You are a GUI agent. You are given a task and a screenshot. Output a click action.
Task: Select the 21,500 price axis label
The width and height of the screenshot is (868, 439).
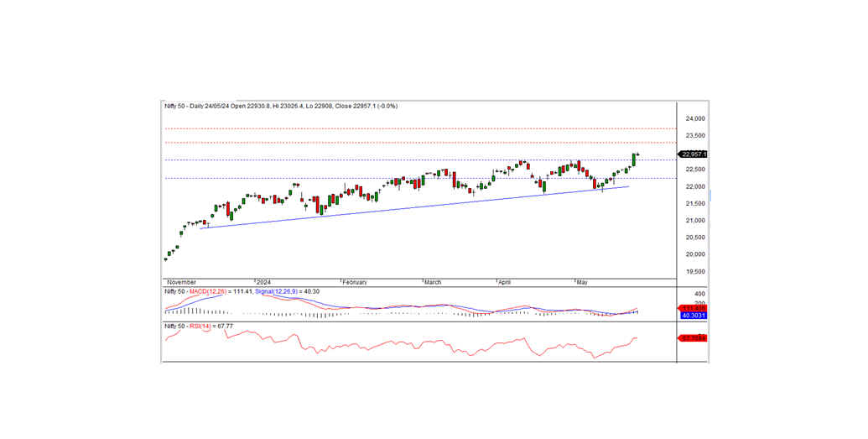(x=694, y=204)
